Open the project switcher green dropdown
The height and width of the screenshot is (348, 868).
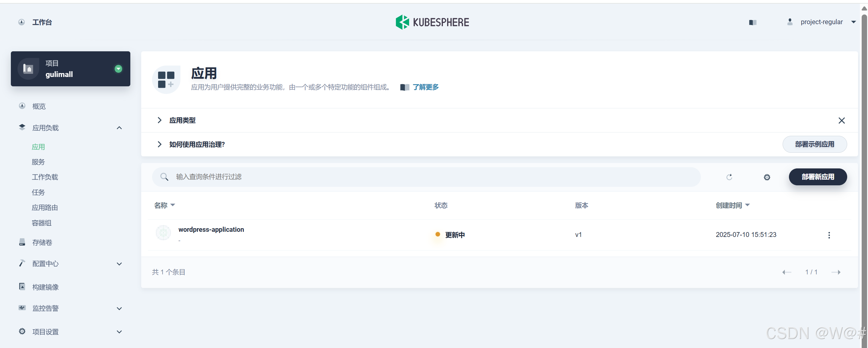click(x=118, y=69)
